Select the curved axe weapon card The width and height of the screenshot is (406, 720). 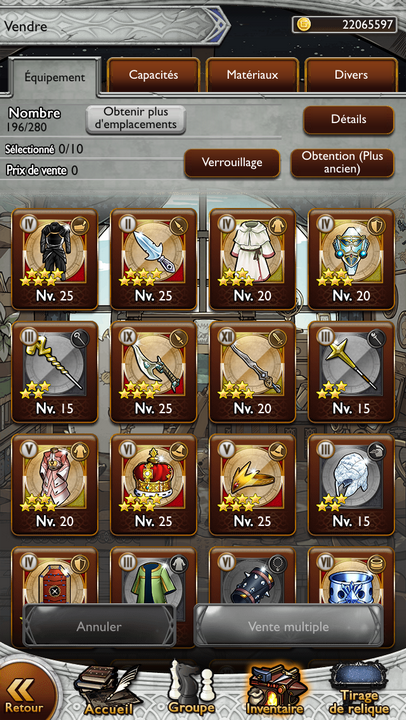click(153, 372)
